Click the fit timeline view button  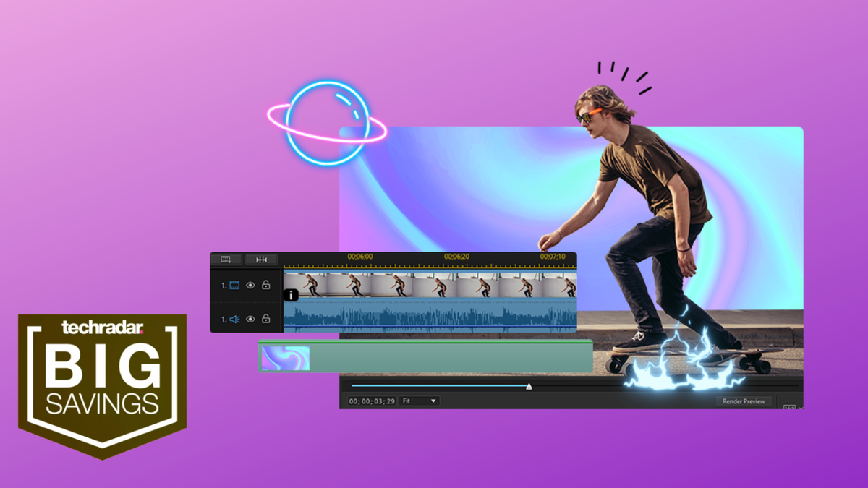(x=261, y=259)
